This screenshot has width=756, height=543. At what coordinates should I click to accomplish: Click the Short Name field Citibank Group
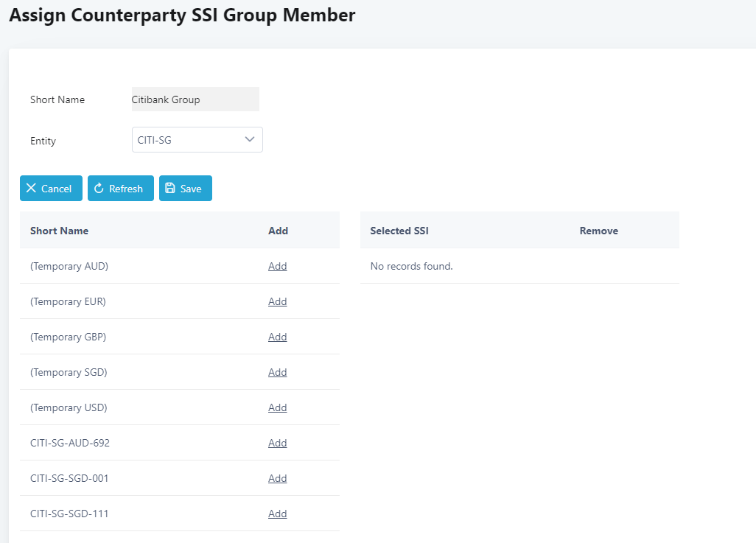pos(195,99)
